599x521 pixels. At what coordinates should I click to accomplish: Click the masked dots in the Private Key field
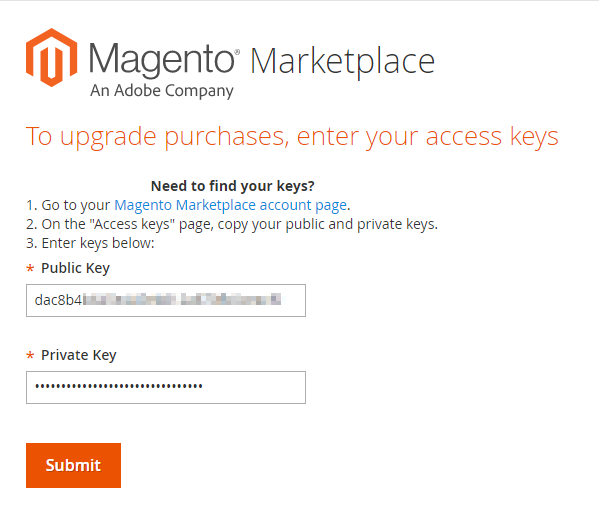(x=119, y=387)
